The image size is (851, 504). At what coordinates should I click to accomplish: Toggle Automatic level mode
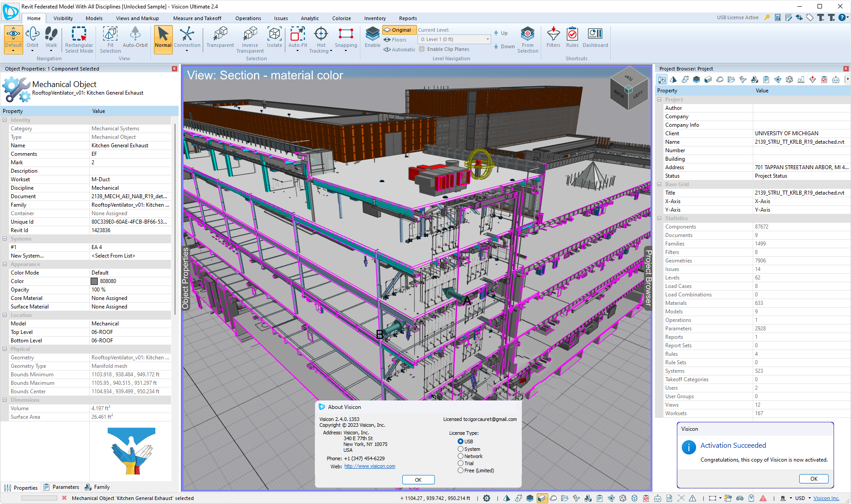(400, 50)
